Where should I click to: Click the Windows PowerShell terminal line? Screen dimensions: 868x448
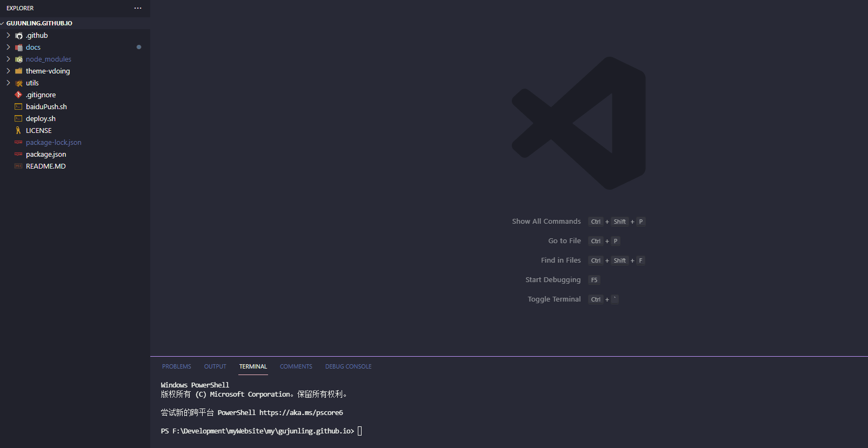click(x=195, y=385)
